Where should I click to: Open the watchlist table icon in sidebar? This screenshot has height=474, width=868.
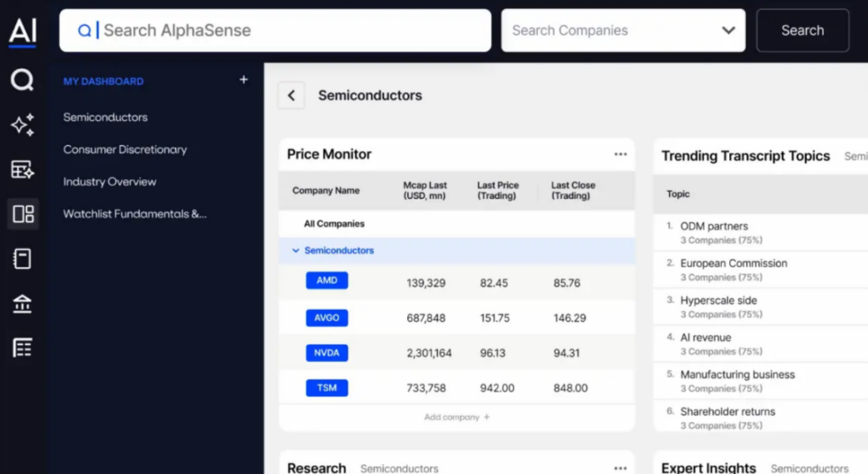coord(22,346)
